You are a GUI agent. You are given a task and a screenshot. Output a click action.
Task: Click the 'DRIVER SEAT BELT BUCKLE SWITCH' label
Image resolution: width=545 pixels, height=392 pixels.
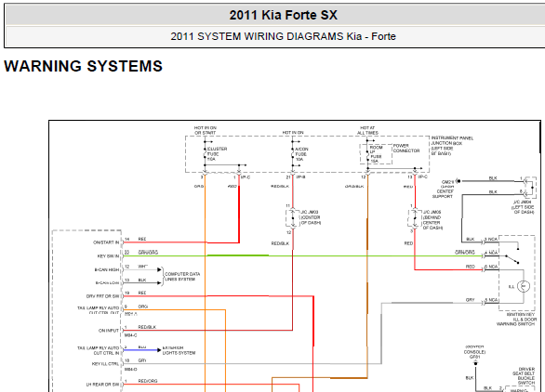(524, 375)
